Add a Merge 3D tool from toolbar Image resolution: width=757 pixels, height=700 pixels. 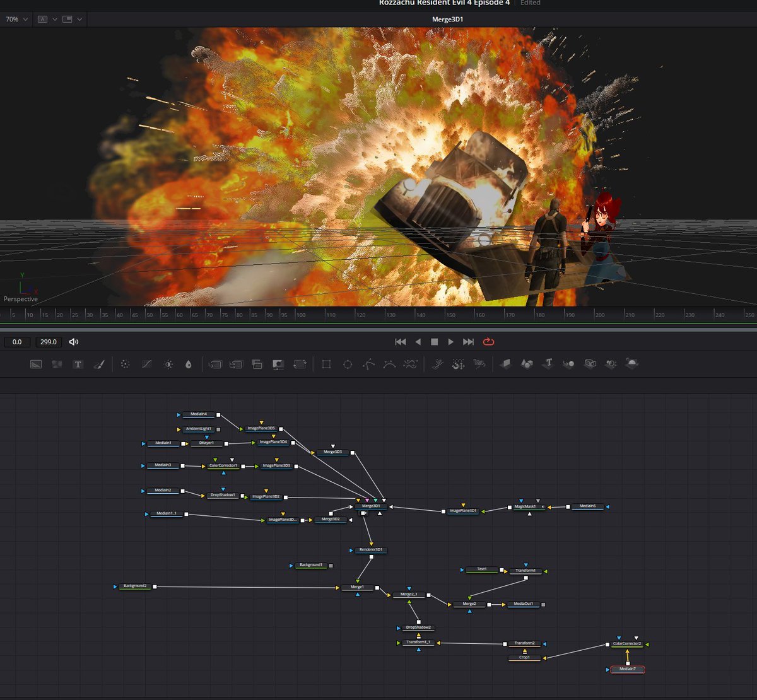569,364
